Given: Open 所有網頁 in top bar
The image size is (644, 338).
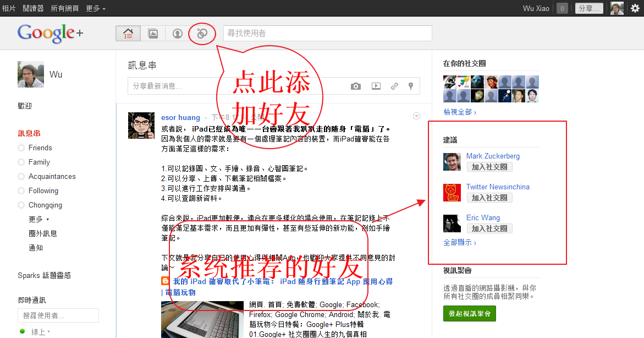Looking at the screenshot, I should [x=65, y=8].
